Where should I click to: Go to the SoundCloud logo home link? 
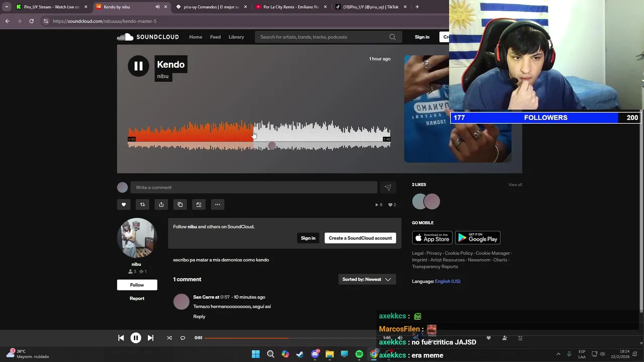(148, 37)
